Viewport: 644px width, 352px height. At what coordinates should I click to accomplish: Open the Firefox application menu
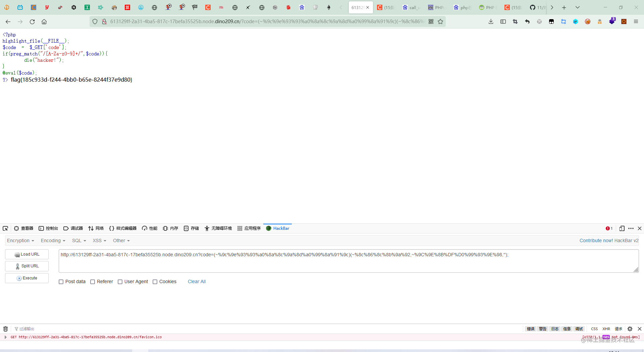click(636, 21)
